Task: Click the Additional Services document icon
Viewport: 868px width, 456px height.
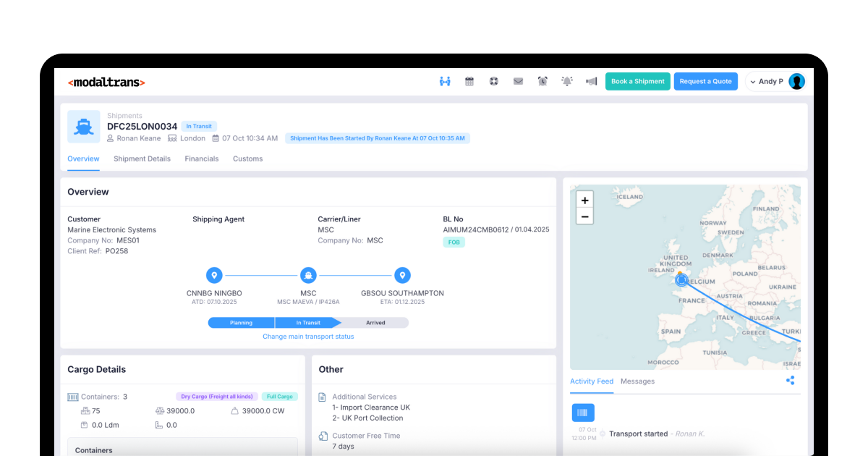Action: click(x=323, y=397)
